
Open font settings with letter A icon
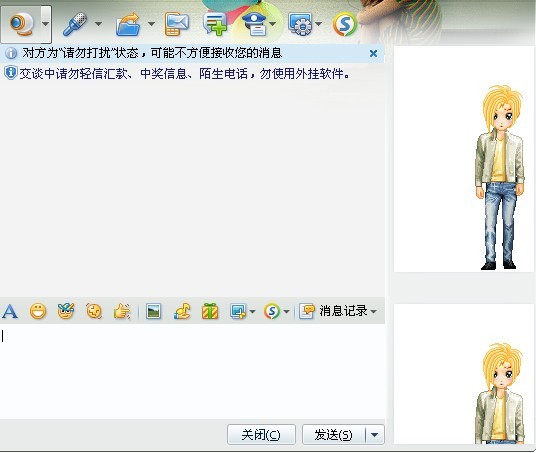[10, 311]
